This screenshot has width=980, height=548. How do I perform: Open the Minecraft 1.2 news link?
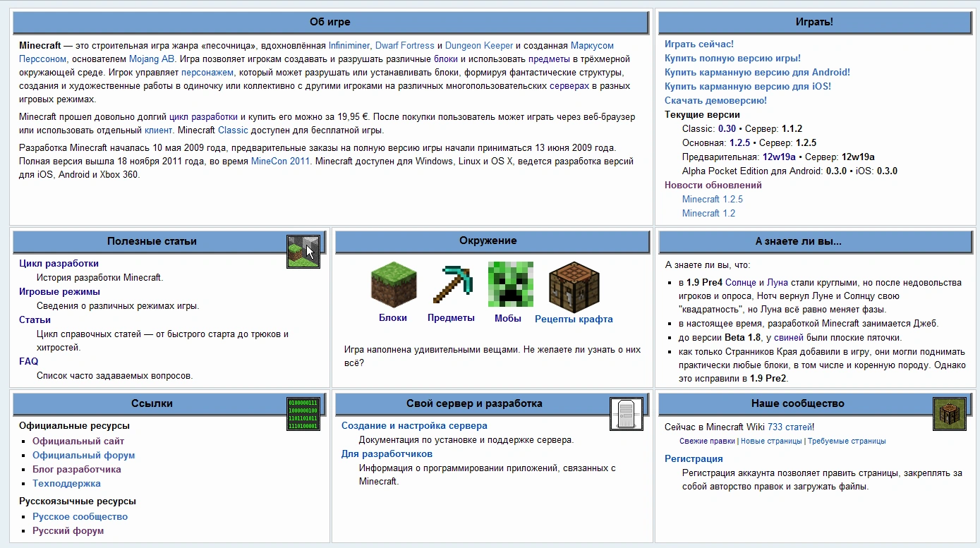pyautogui.click(x=708, y=214)
